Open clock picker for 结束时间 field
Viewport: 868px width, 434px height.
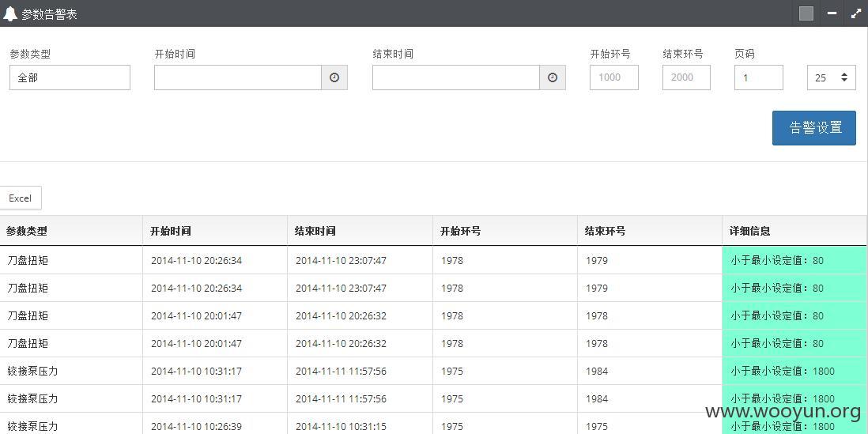[x=553, y=77]
